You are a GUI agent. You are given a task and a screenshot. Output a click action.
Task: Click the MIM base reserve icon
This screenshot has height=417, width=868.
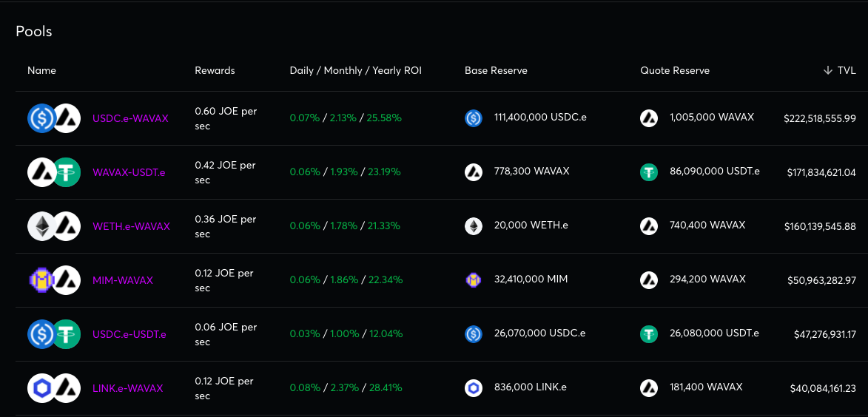[x=474, y=279]
